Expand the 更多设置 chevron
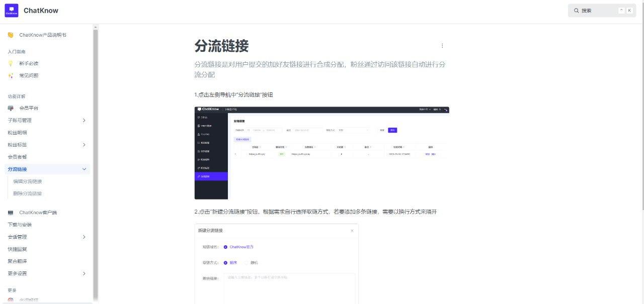644x304 pixels. pyautogui.click(x=84, y=273)
